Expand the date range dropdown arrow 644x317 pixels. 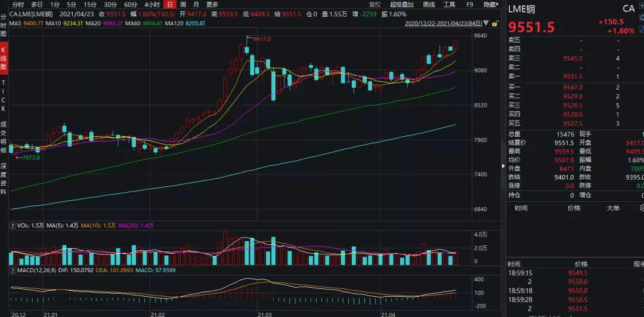(x=487, y=23)
